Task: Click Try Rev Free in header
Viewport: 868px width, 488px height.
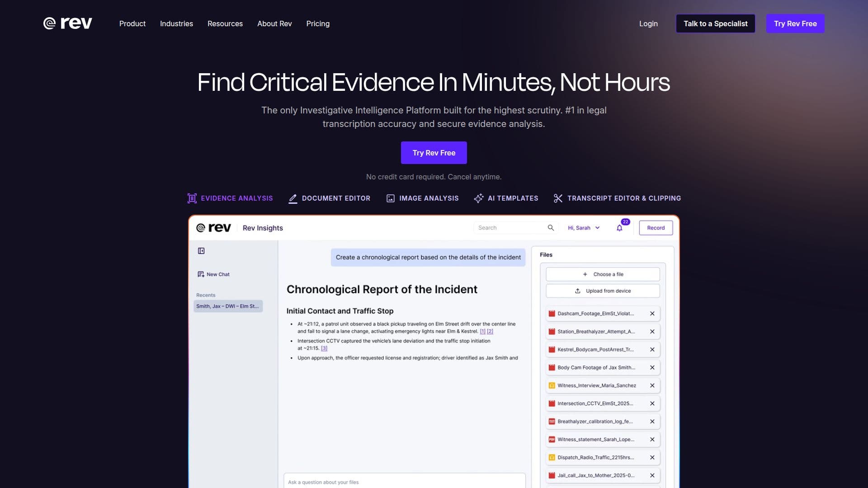Action: 795,23
